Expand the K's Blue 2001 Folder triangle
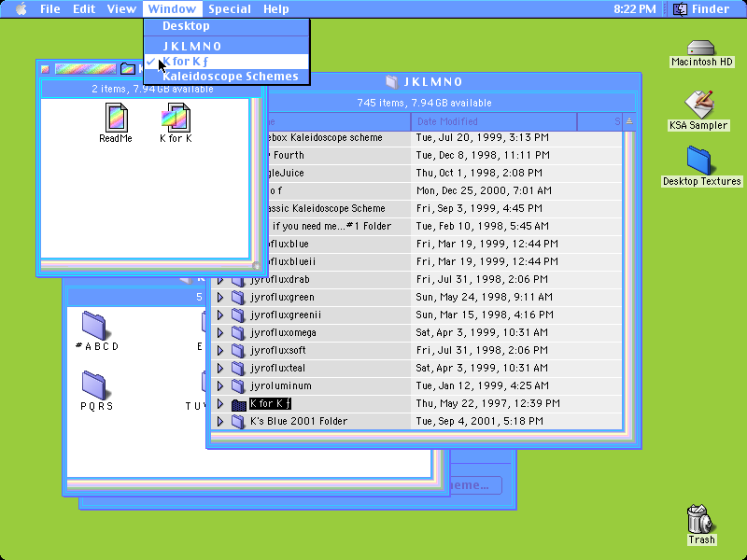This screenshot has height=560, width=747. 219,421
